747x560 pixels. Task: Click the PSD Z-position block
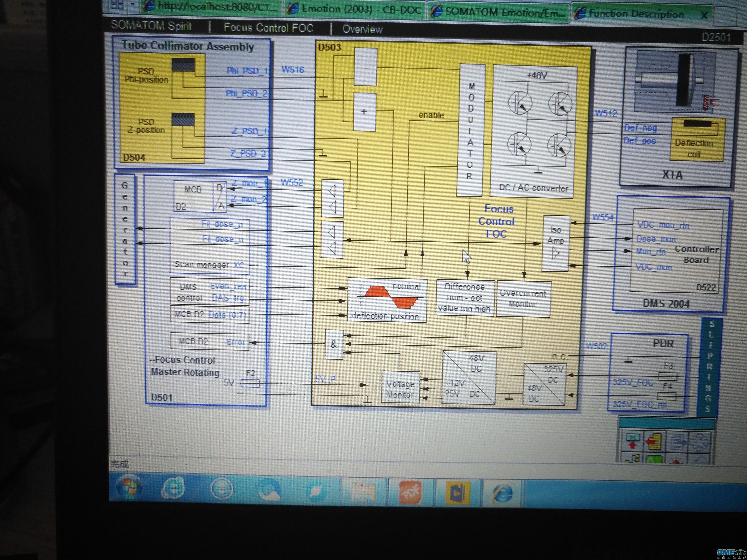pos(146,126)
